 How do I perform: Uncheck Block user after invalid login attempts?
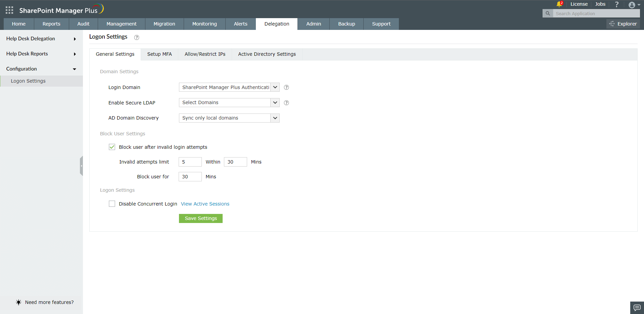click(x=112, y=147)
